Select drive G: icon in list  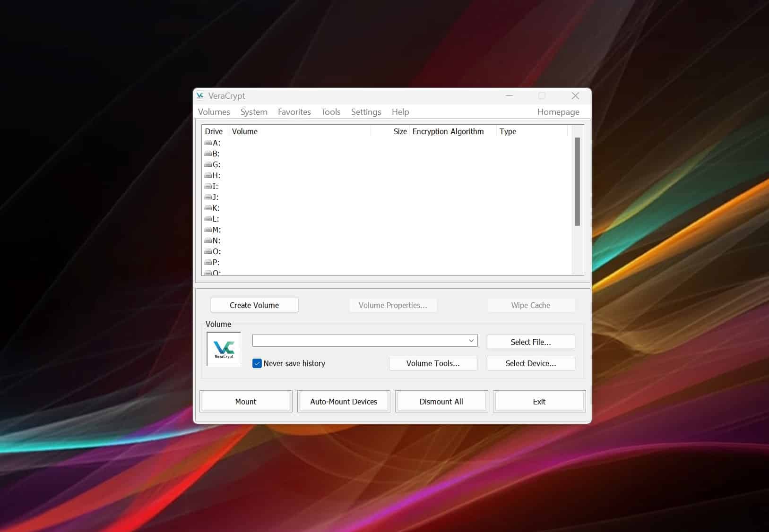tap(208, 164)
